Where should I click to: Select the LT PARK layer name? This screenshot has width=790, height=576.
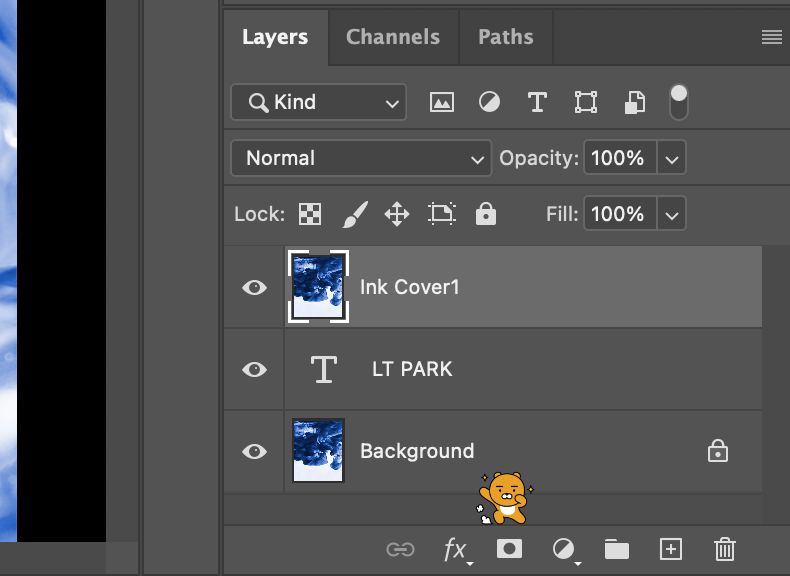pos(412,369)
